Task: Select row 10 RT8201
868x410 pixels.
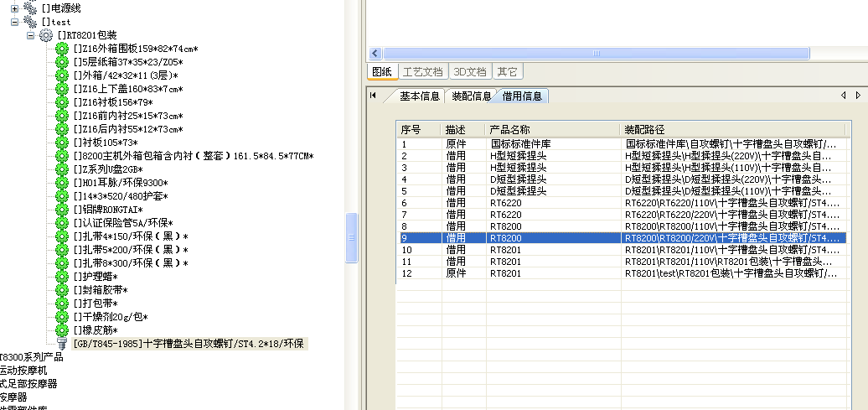Action: (x=623, y=250)
